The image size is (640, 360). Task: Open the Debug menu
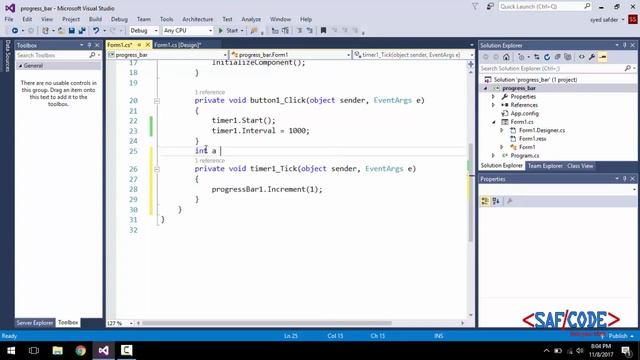[x=119, y=19]
